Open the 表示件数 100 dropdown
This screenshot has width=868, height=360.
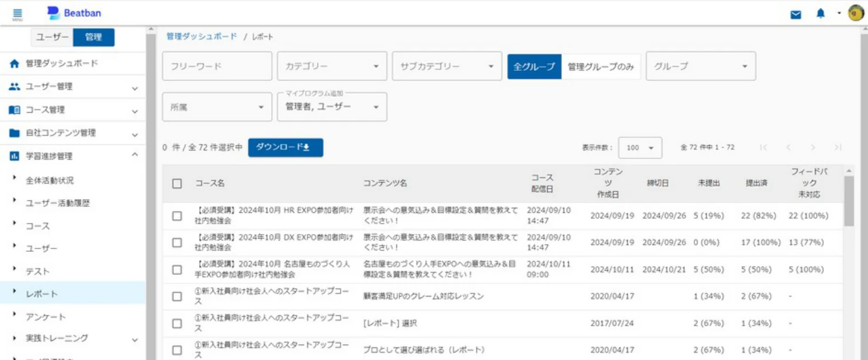click(640, 148)
